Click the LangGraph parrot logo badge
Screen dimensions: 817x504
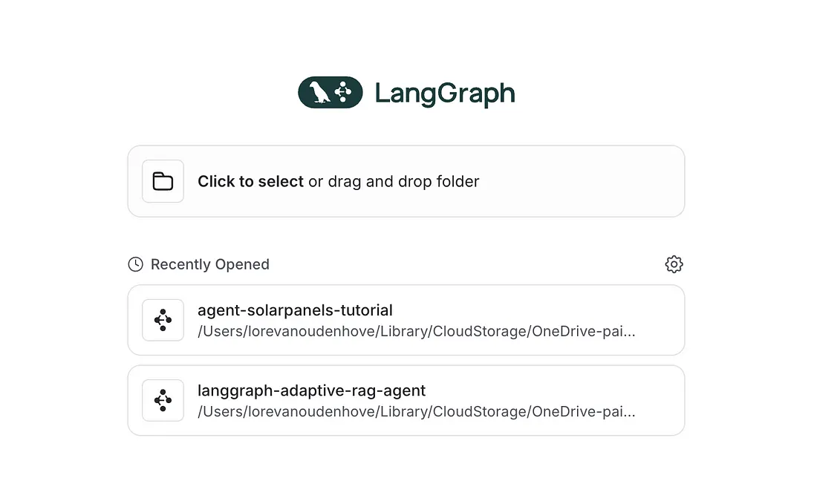click(331, 92)
